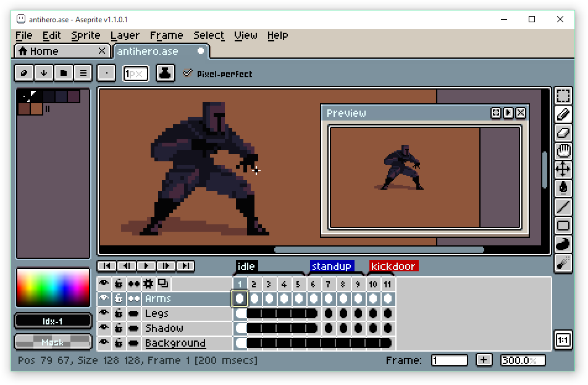Select the Rectangular Marquee tool
The height and width of the screenshot is (385, 588).
coord(563,96)
